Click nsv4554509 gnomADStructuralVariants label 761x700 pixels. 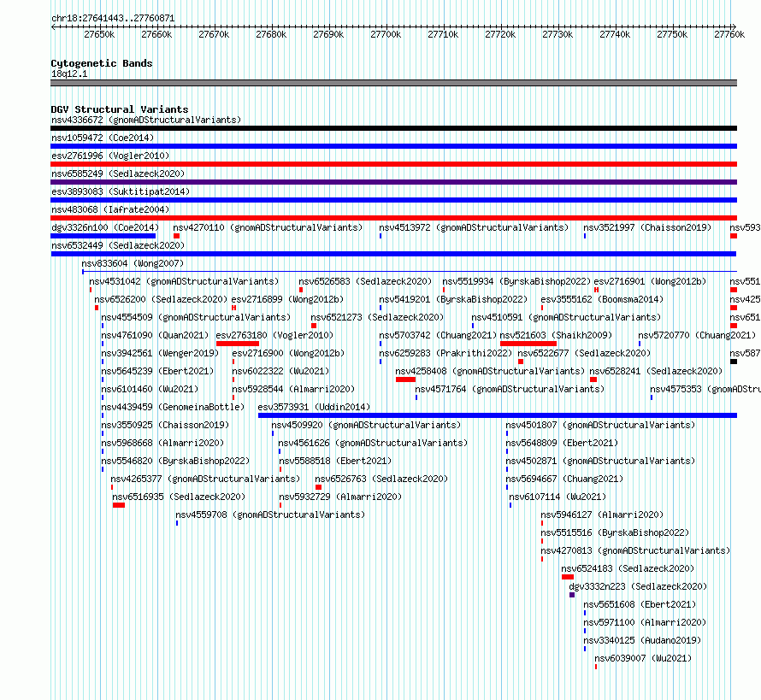[196, 317]
